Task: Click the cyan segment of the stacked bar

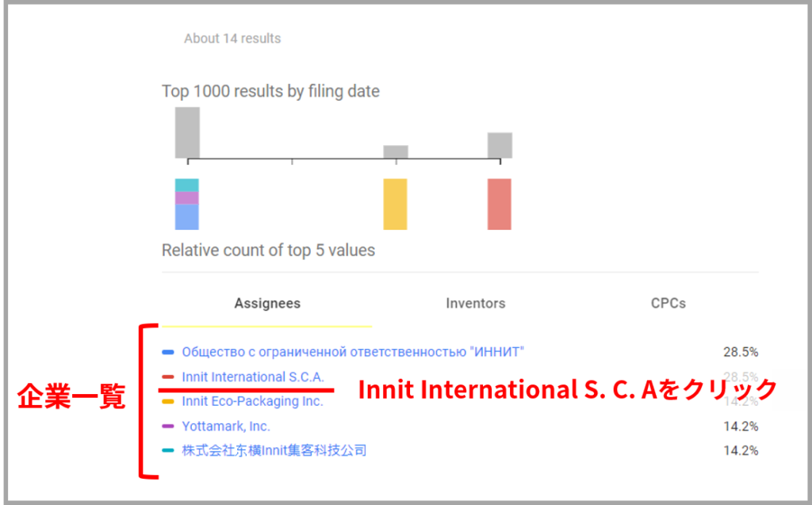Action: 187,185
